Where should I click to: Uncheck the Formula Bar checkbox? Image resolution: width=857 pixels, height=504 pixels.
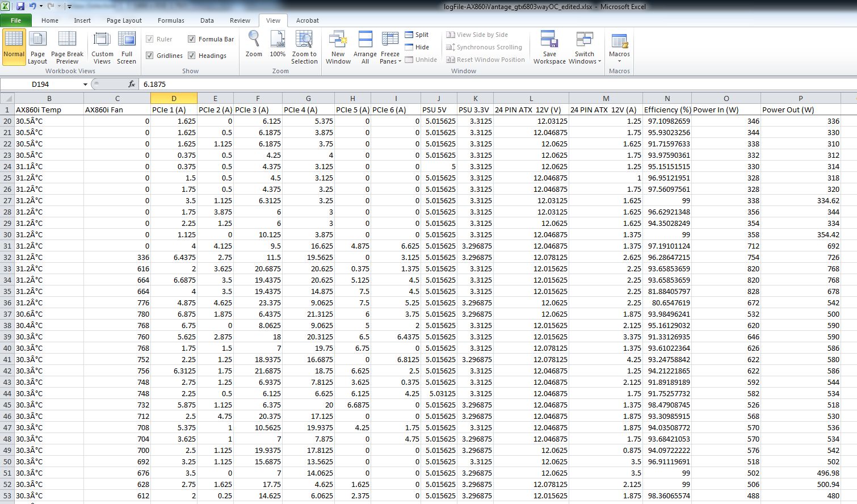[x=192, y=39]
